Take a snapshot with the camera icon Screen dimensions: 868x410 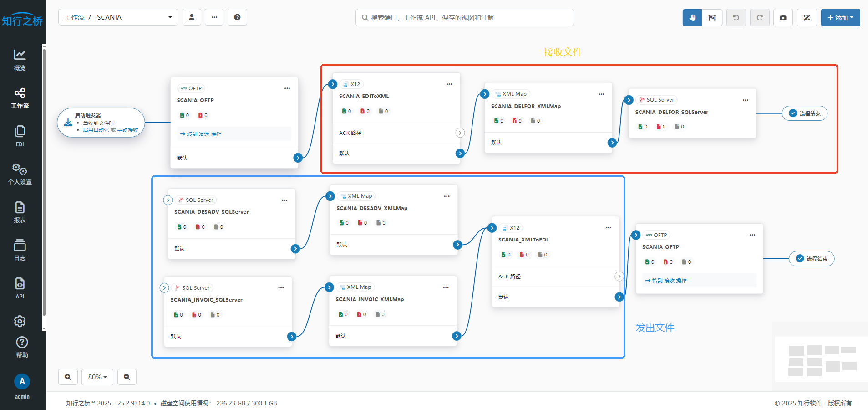pyautogui.click(x=783, y=18)
